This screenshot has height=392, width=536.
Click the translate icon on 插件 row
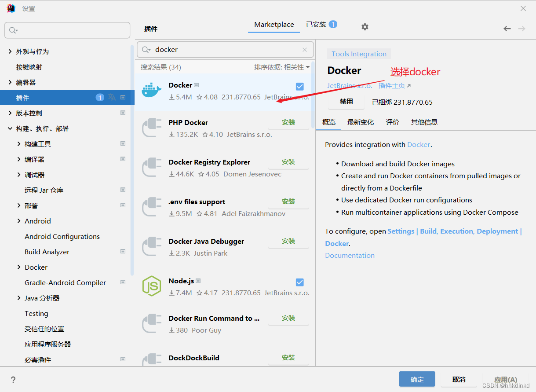pos(112,97)
